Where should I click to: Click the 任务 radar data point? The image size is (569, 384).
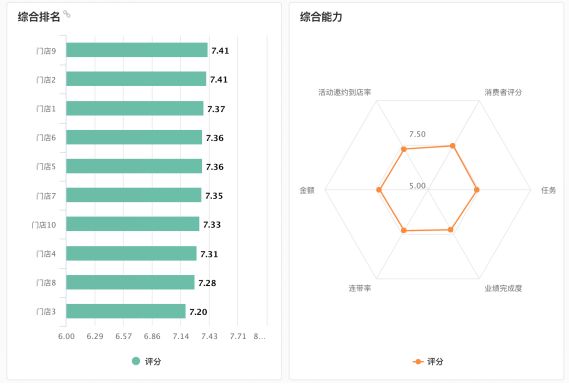pos(477,190)
